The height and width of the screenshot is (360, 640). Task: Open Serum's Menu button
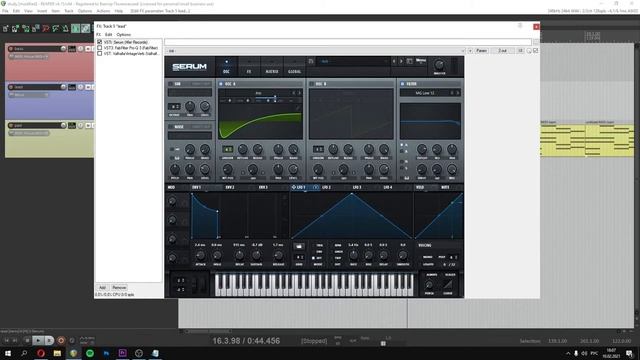(421, 61)
